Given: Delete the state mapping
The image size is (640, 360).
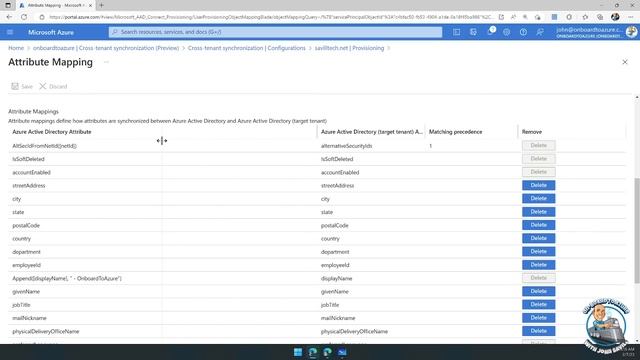Looking at the screenshot, I should 538,212.
